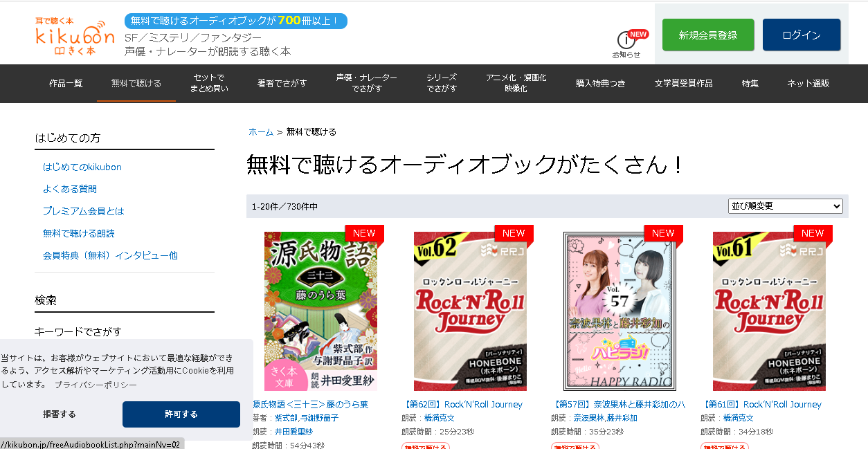Open the kikubon logo home link

coord(75,36)
